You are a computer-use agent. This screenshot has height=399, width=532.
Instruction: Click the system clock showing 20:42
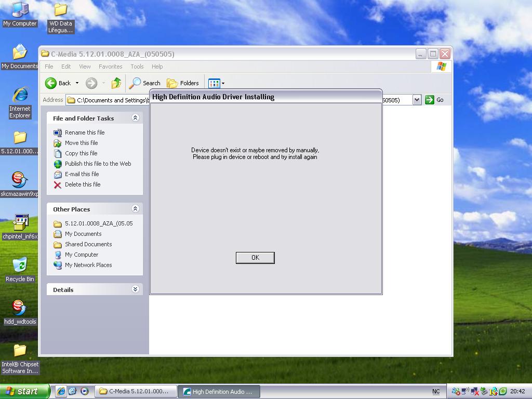pyautogui.click(x=517, y=391)
